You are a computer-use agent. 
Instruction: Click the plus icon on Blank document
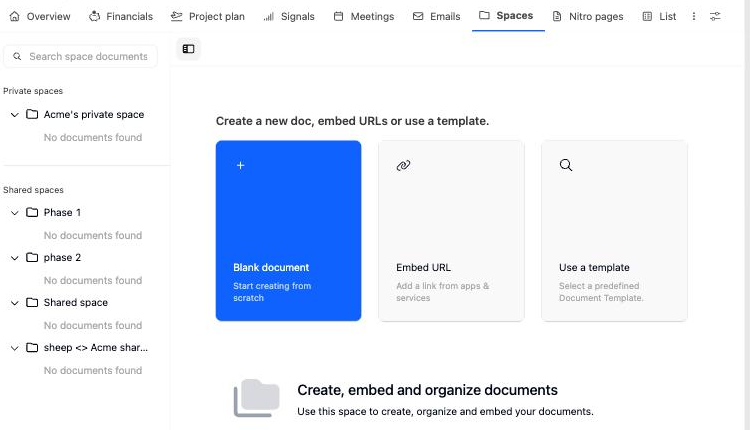coord(241,165)
